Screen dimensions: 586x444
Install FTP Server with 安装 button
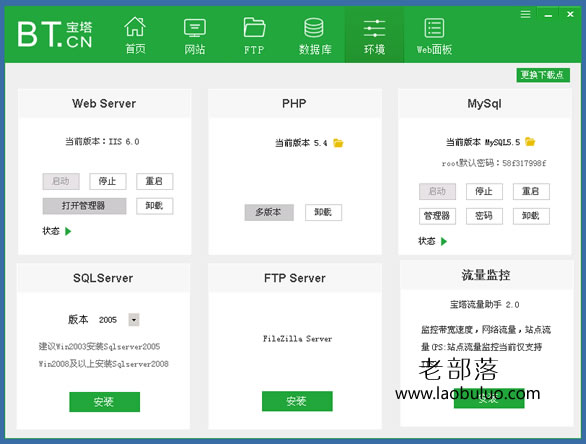pos(297,401)
